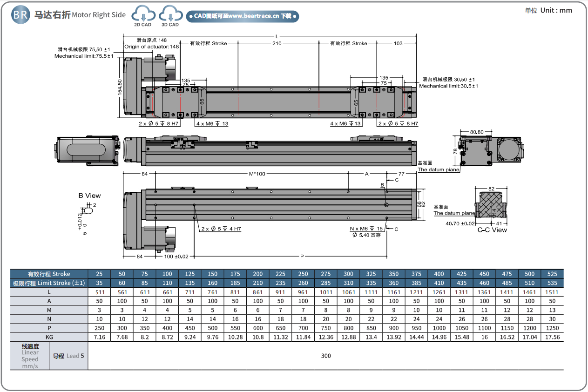The height and width of the screenshot is (392, 588).
Task: Click the L value 1511 cell
Action: coord(552,292)
